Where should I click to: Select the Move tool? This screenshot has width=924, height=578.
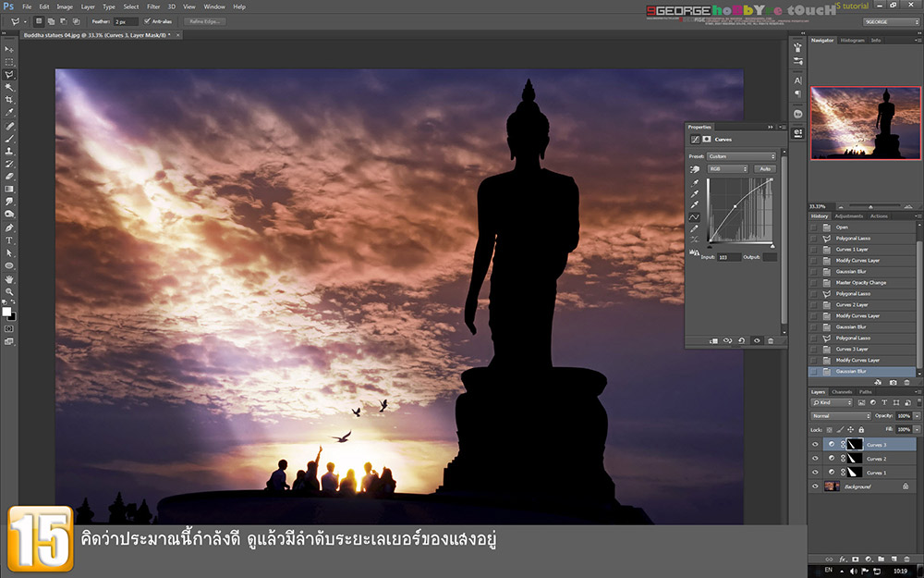[9, 50]
